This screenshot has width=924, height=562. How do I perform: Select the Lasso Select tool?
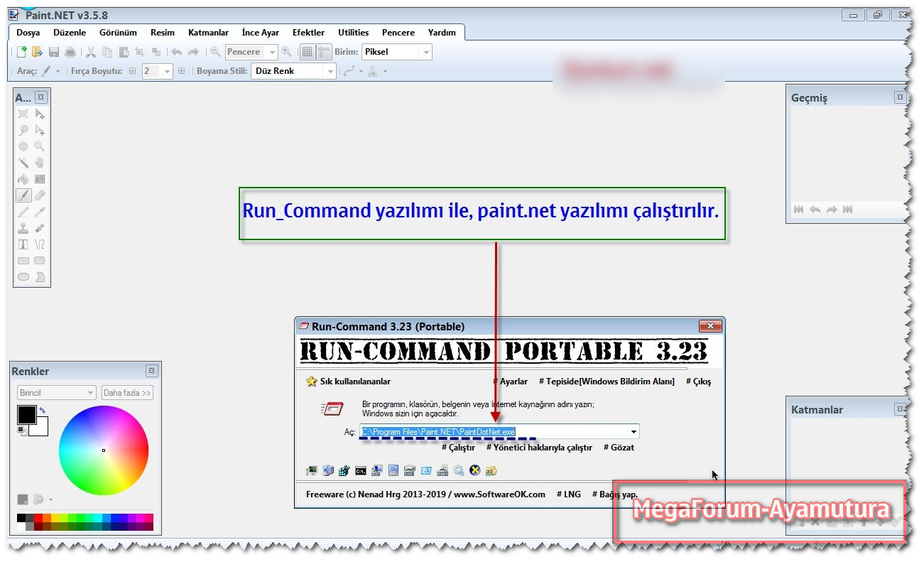[23, 131]
